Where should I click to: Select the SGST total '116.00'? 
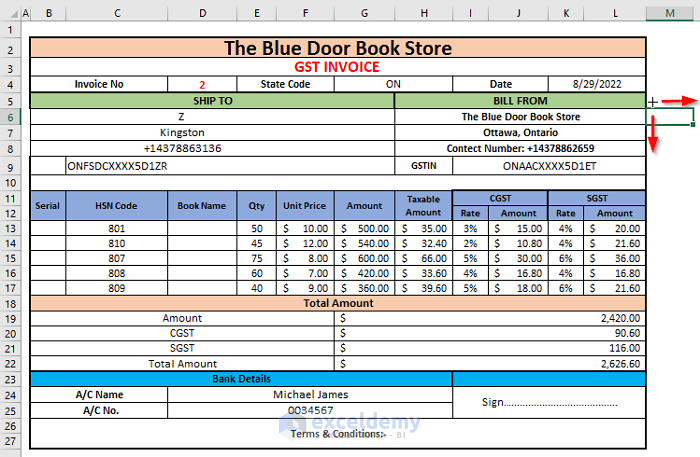click(x=490, y=348)
